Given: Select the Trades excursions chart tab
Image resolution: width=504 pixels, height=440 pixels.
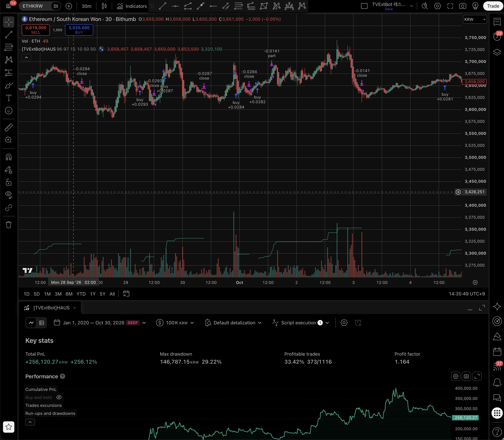Looking at the screenshot, I should [43, 405].
